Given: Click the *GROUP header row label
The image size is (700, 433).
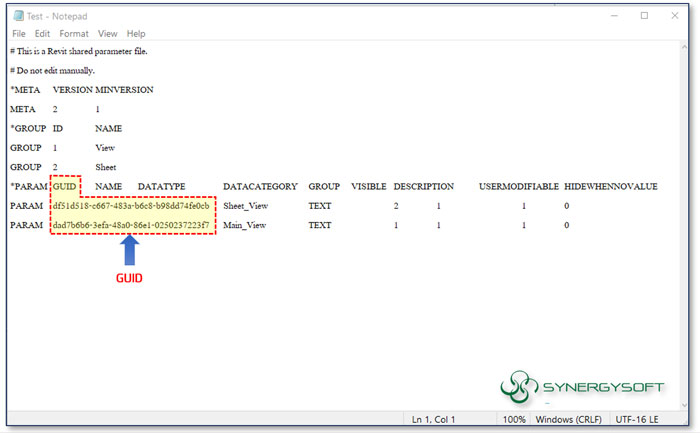Looking at the screenshot, I should (x=28, y=129).
